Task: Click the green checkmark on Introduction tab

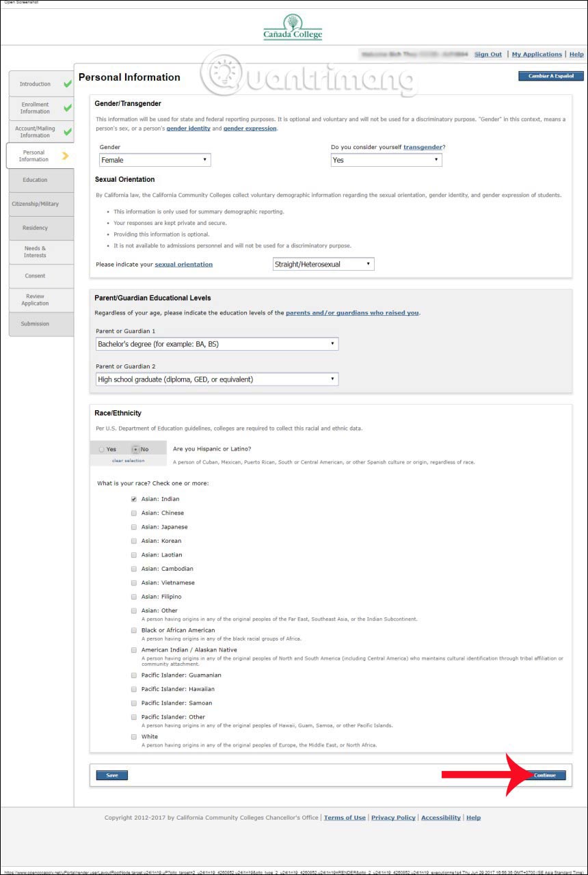Action: 67,83
